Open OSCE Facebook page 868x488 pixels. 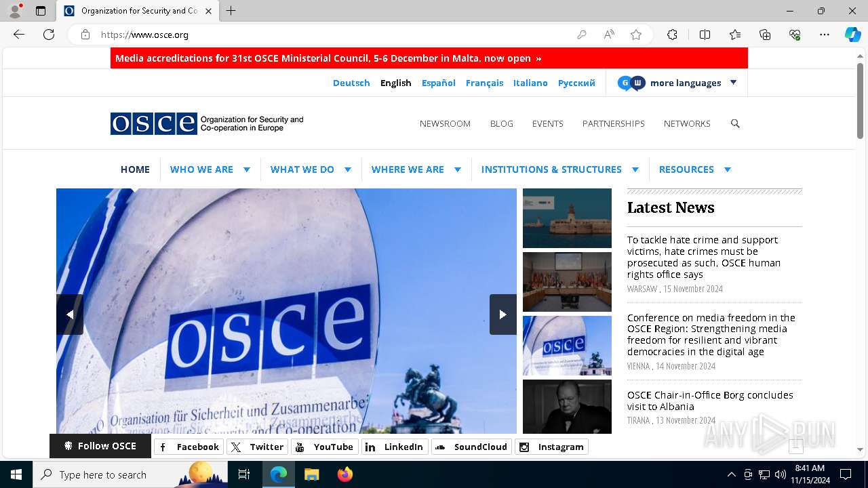click(x=189, y=447)
